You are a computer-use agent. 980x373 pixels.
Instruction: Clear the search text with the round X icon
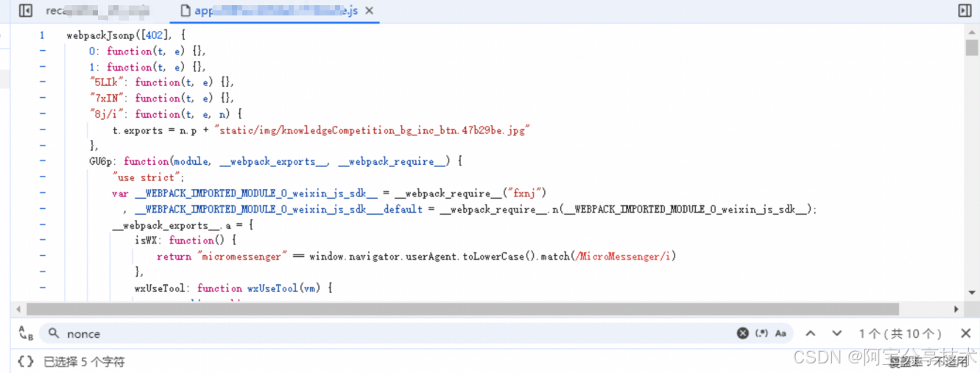(743, 333)
